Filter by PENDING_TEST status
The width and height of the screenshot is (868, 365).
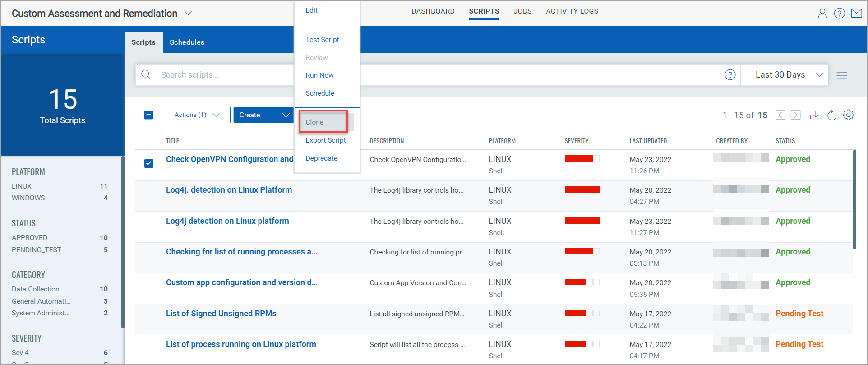coord(37,250)
